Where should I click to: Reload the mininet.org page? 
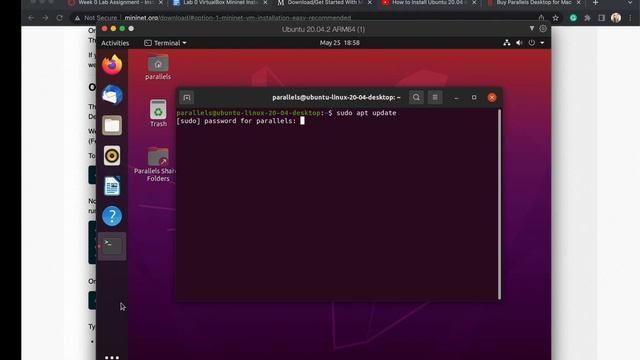coord(60,18)
